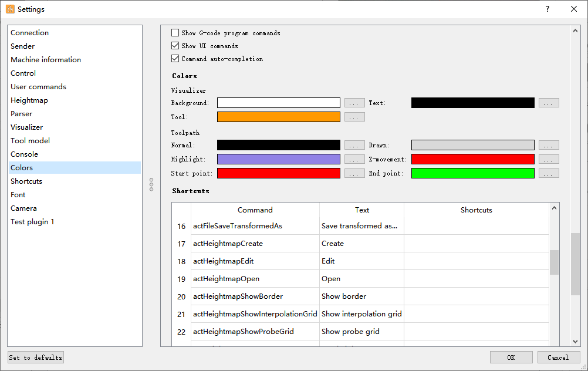Uncheck Show UI commands
588x371 pixels.
tap(175, 46)
